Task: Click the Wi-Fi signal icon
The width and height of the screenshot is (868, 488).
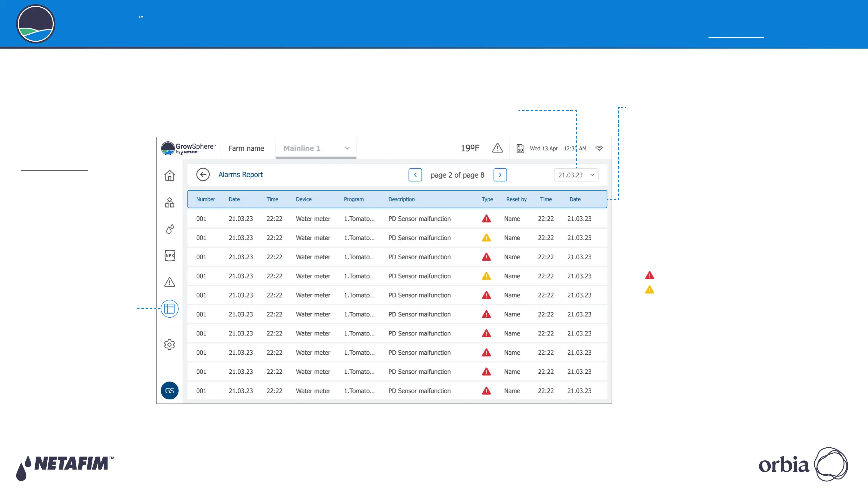Action: pyautogui.click(x=599, y=148)
